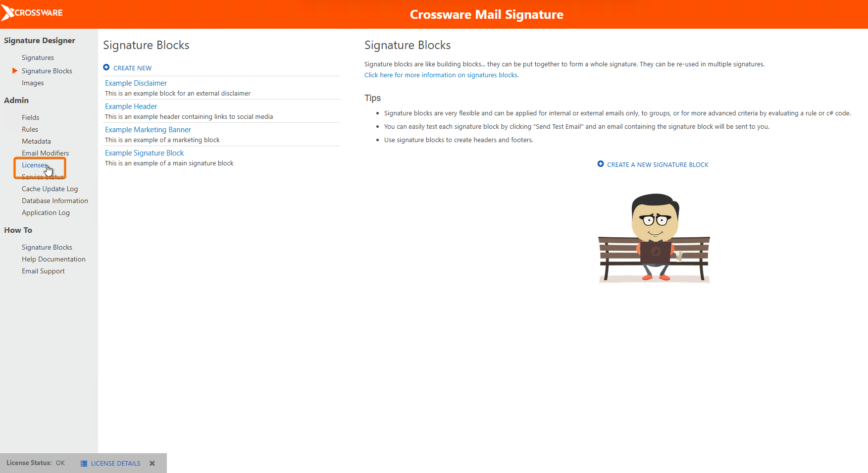Click the list icon next to LICENSE DETAILS

pyautogui.click(x=84, y=464)
